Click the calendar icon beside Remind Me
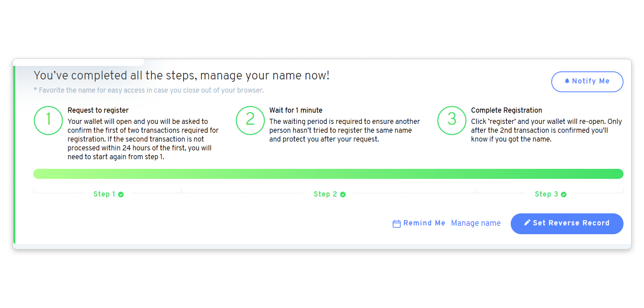 396,224
